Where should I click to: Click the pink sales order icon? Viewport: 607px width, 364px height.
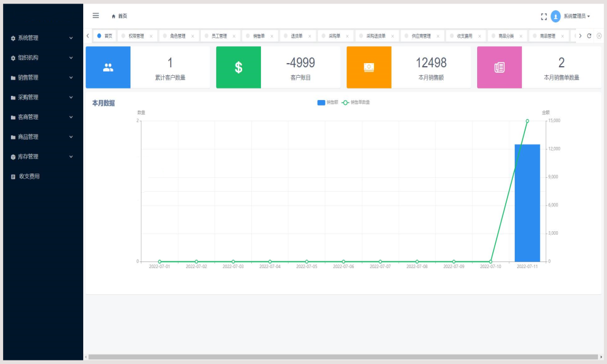(500, 67)
